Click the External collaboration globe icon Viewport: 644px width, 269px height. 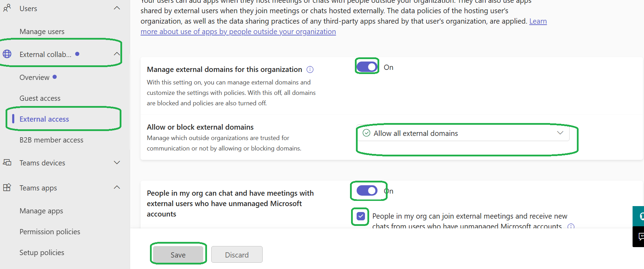coord(7,54)
